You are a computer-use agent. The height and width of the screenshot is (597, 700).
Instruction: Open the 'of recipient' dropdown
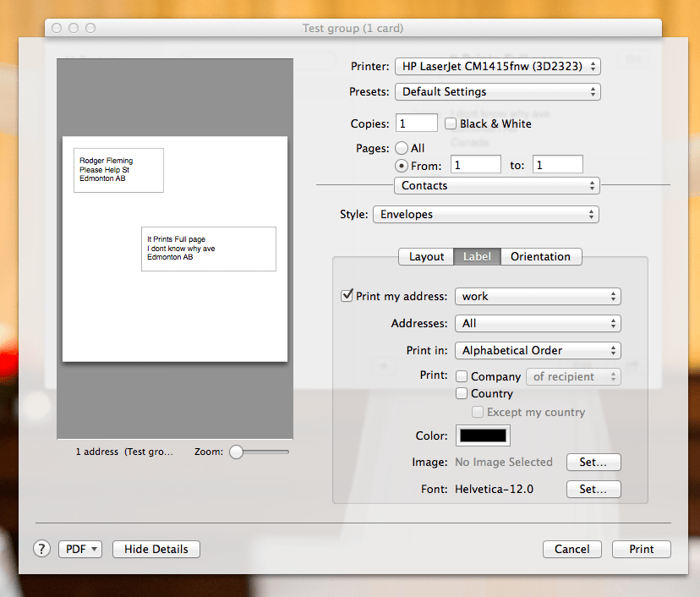(573, 376)
